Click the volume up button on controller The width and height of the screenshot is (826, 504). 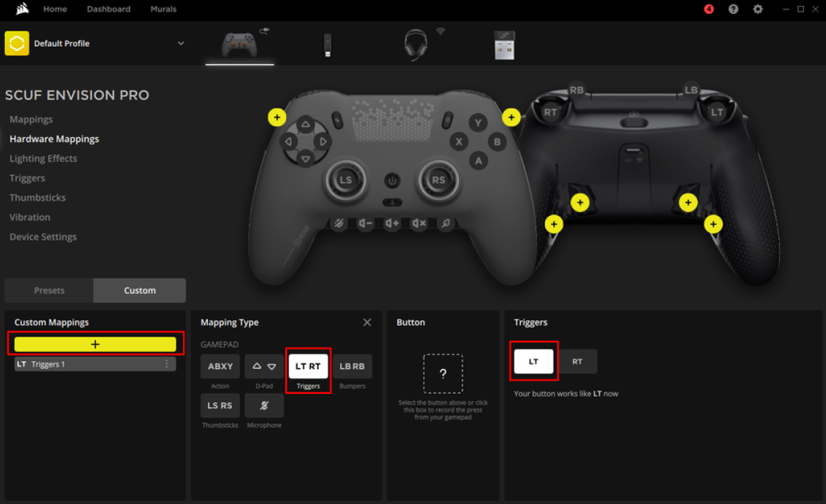[392, 224]
